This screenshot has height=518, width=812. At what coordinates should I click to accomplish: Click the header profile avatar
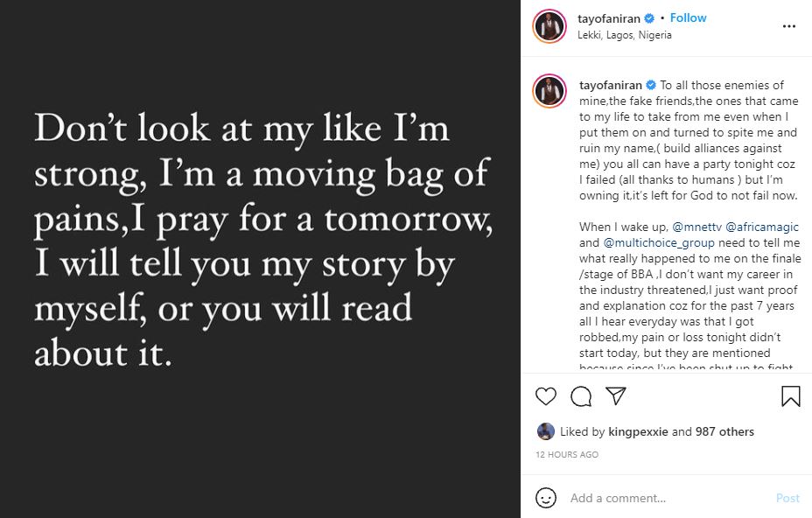click(549, 26)
